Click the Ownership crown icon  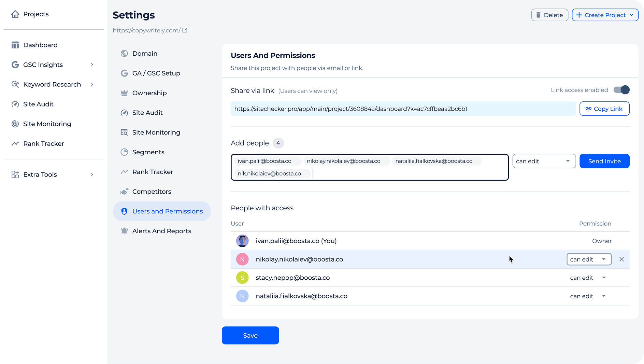(124, 93)
